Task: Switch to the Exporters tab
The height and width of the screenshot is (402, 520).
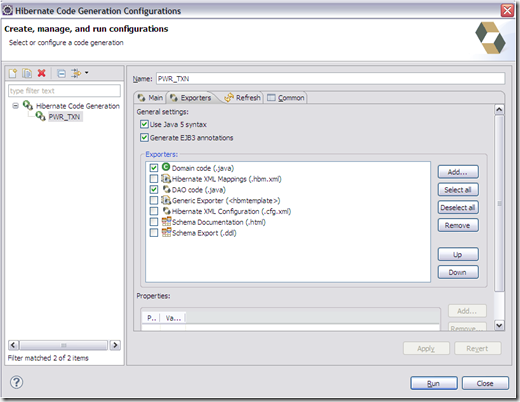Action: pos(191,98)
